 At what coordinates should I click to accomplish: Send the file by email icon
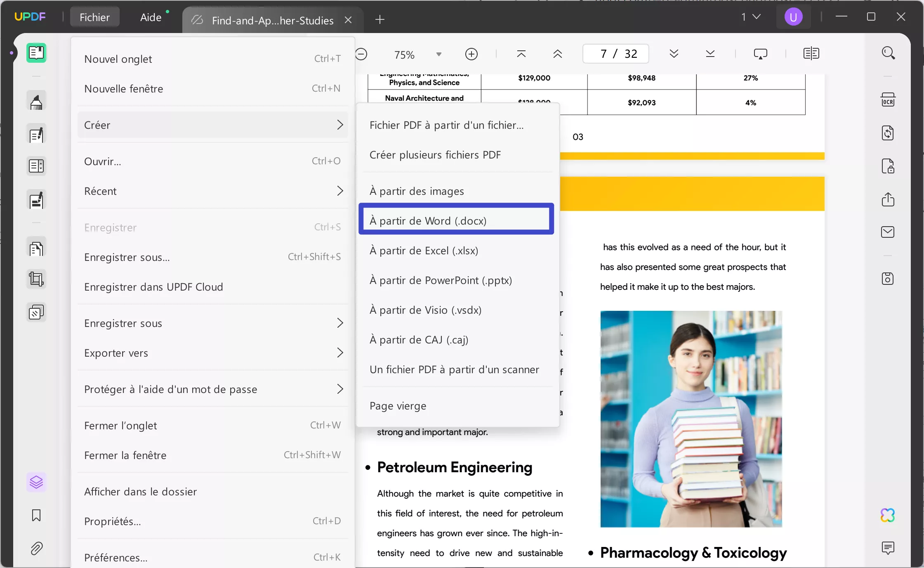[x=888, y=232]
